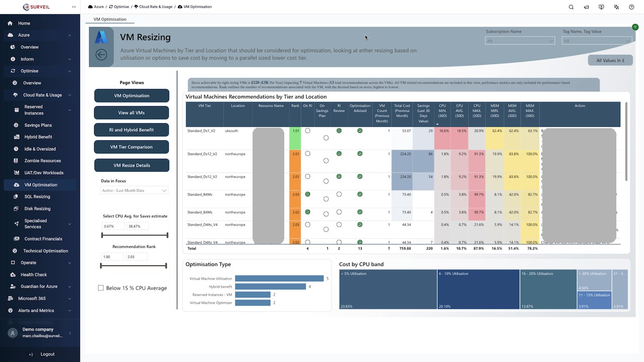Open SQL Resizing menu item
Screen dimensions: 644x362
coord(37,197)
